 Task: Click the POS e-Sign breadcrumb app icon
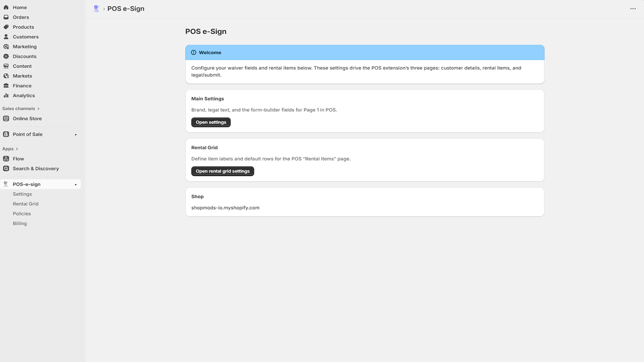97,8
